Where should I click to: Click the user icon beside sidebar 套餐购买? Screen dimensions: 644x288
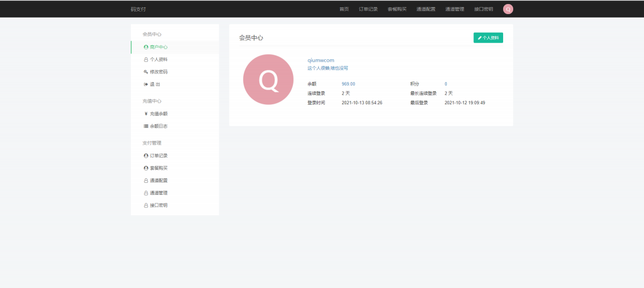[x=146, y=168]
